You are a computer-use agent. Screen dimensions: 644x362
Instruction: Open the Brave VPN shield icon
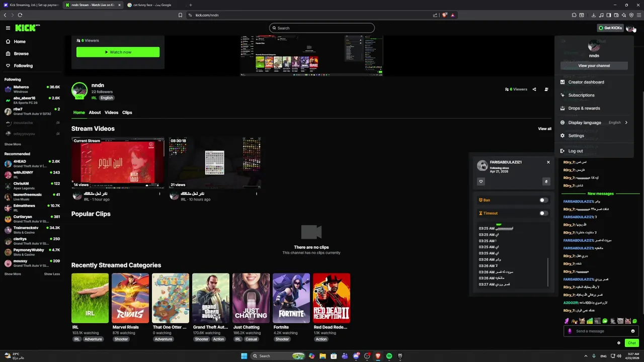(631, 15)
